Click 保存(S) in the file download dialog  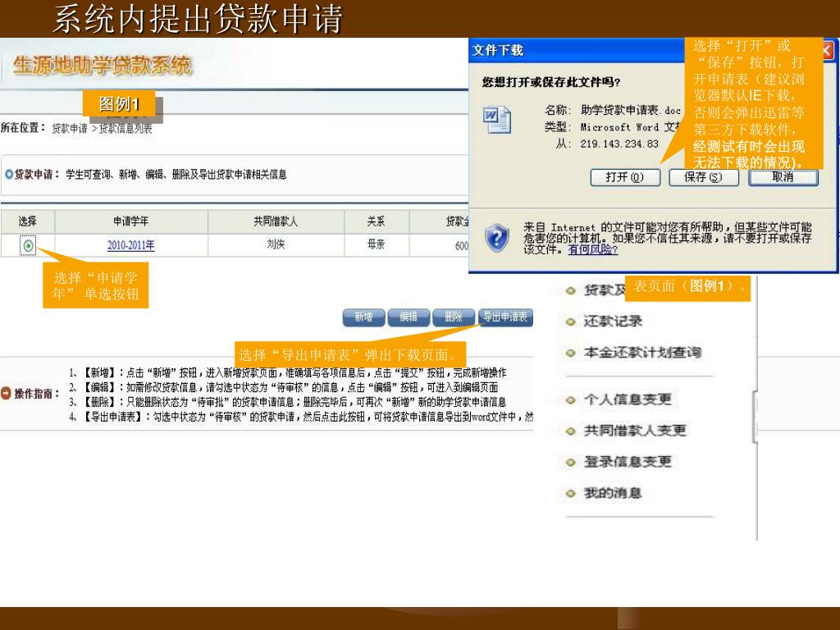[x=703, y=177]
